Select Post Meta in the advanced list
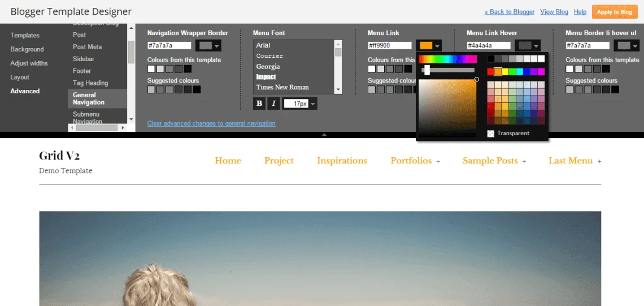Screen dimensions: 644x306 tap(87, 47)
